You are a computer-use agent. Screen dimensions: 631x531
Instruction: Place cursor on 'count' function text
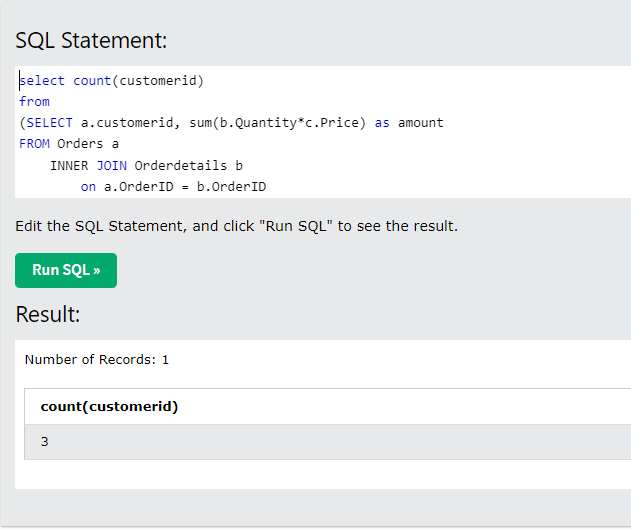click(92, 81)
